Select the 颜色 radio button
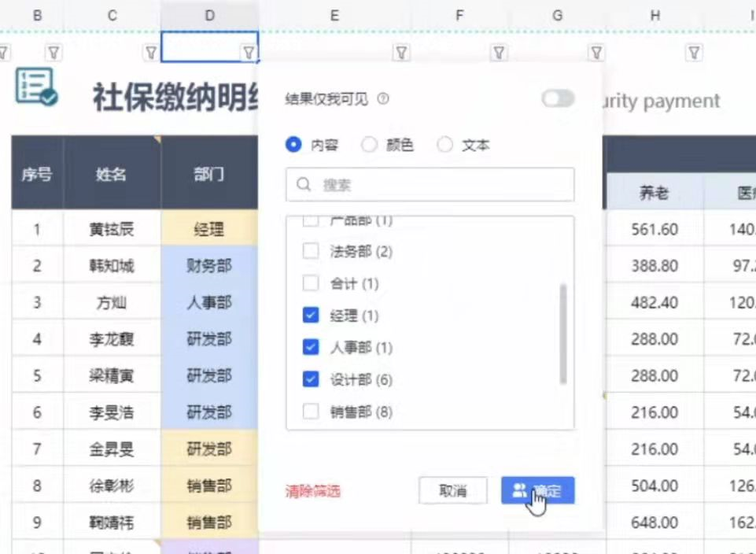The width and height of the screenshot is (756, 554). tap(369, 145)
